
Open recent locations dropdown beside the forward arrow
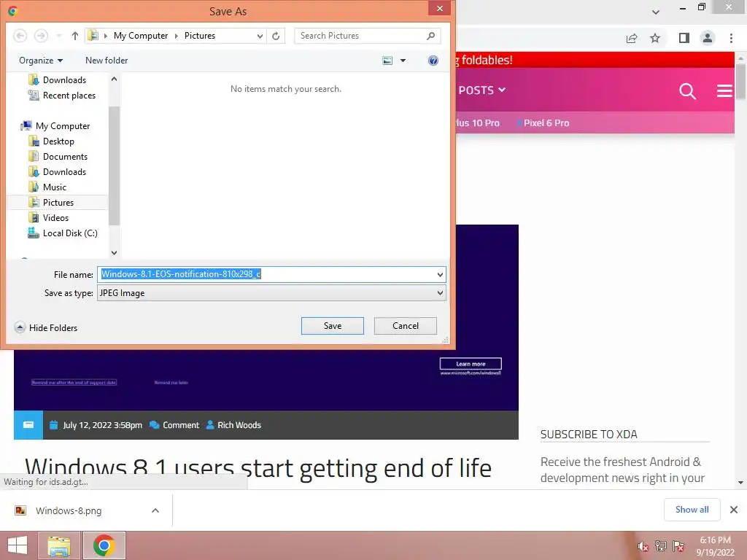coord(58,36)
